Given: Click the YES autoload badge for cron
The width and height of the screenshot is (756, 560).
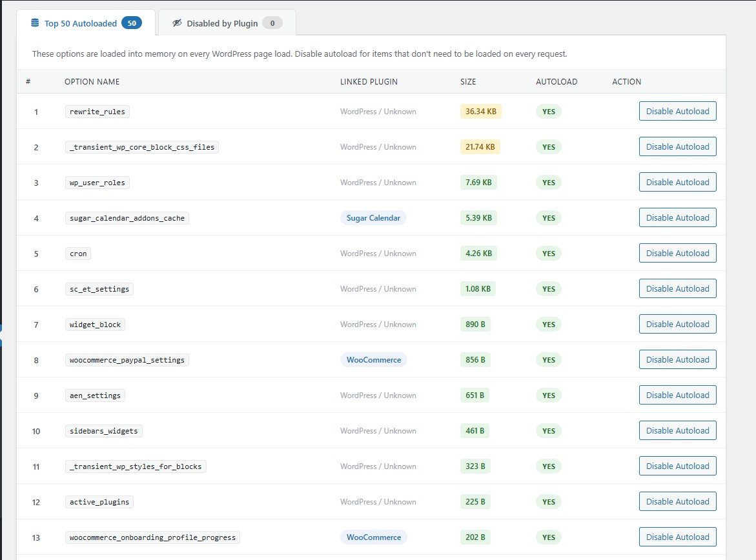Looking at the screenshot, I should click(x=549, y=254).
